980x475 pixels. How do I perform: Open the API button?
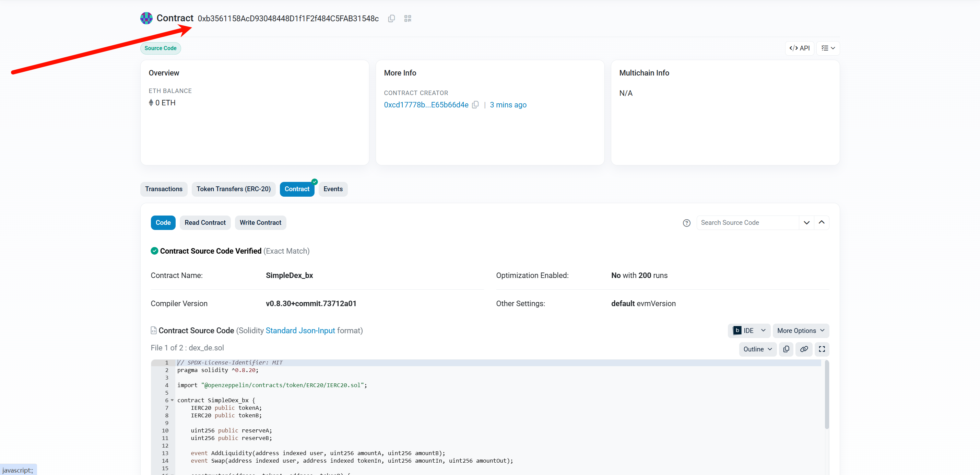click(799, 48)
